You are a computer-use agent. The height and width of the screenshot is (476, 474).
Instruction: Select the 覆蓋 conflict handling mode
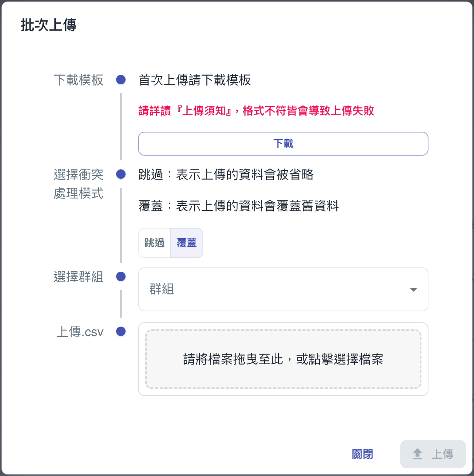(187, 243)
